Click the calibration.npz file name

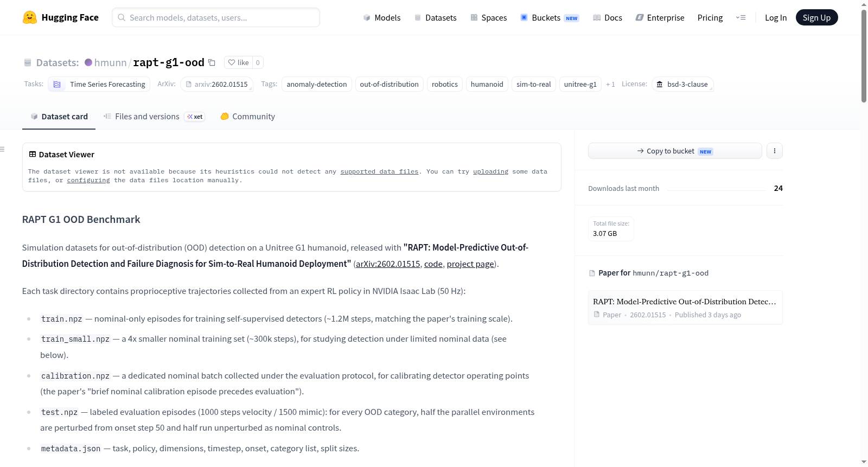coord(75,376)
